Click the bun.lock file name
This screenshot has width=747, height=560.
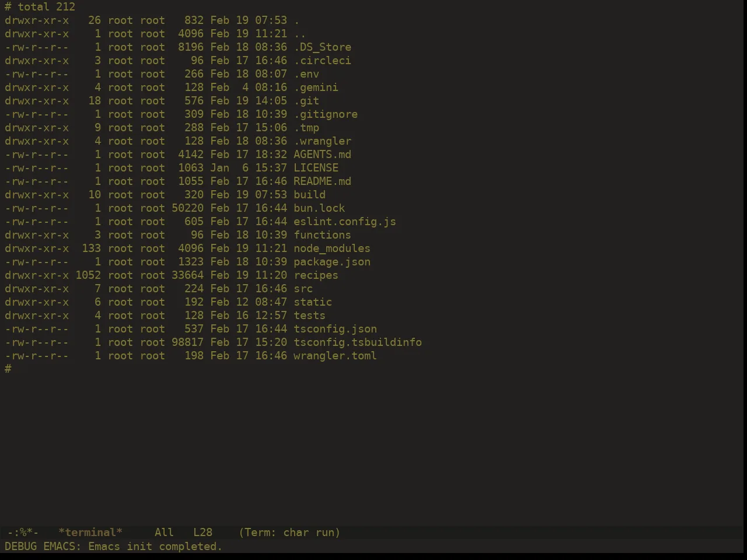[319, 208]
